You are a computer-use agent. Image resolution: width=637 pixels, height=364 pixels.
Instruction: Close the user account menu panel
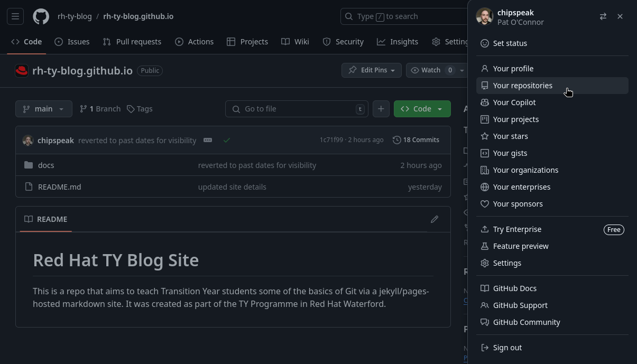(620, 17)
